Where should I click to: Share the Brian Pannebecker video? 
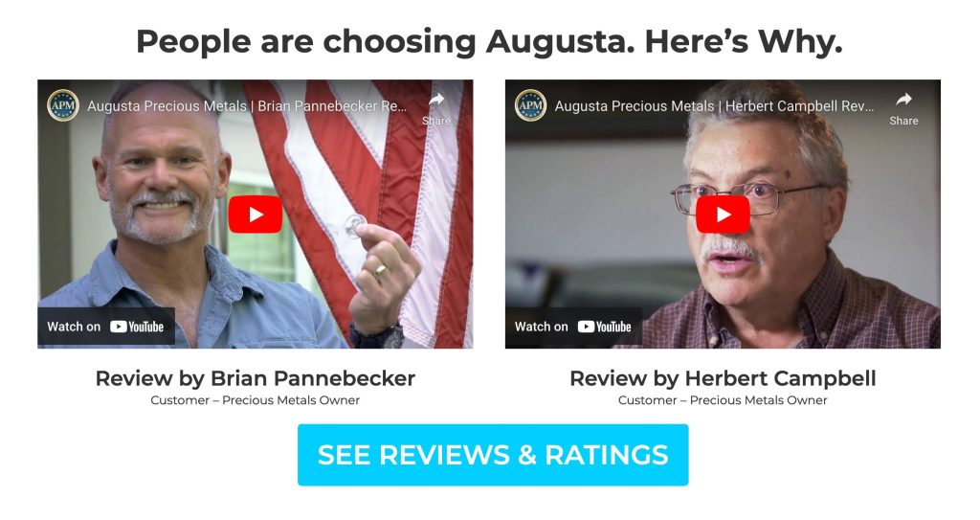[436, 108]
